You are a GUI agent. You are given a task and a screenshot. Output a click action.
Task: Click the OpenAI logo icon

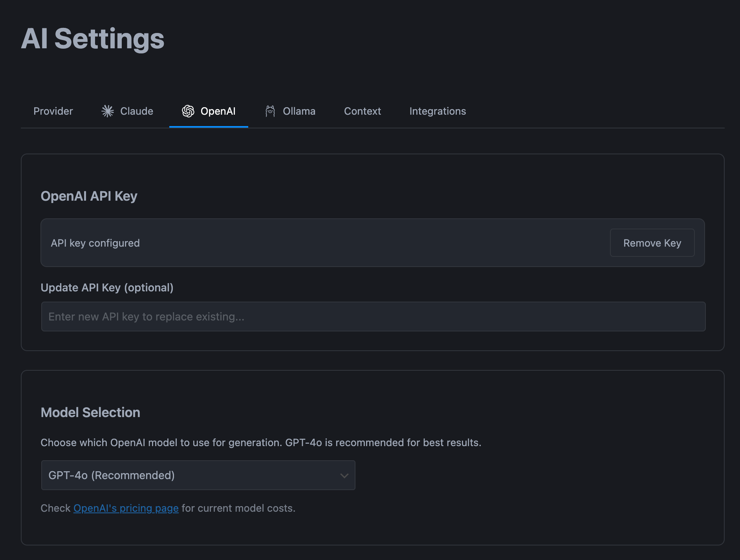tap(188, 111)
